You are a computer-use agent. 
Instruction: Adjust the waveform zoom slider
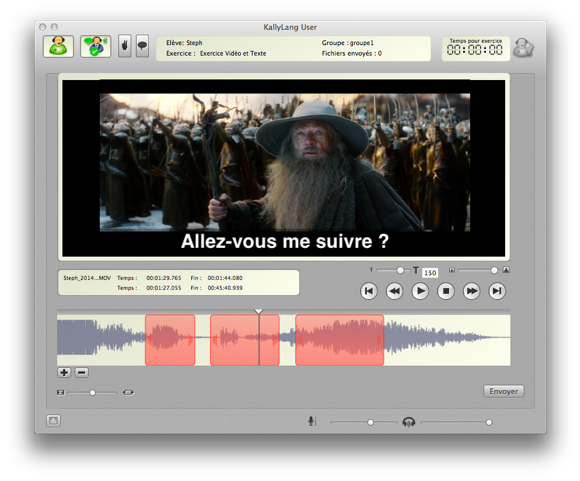coord(92,393)
